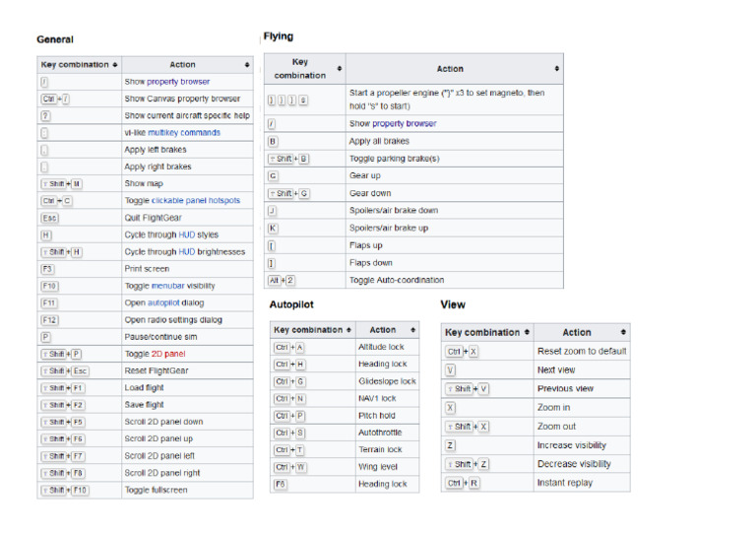Open property browser link in Flying table

404,124
